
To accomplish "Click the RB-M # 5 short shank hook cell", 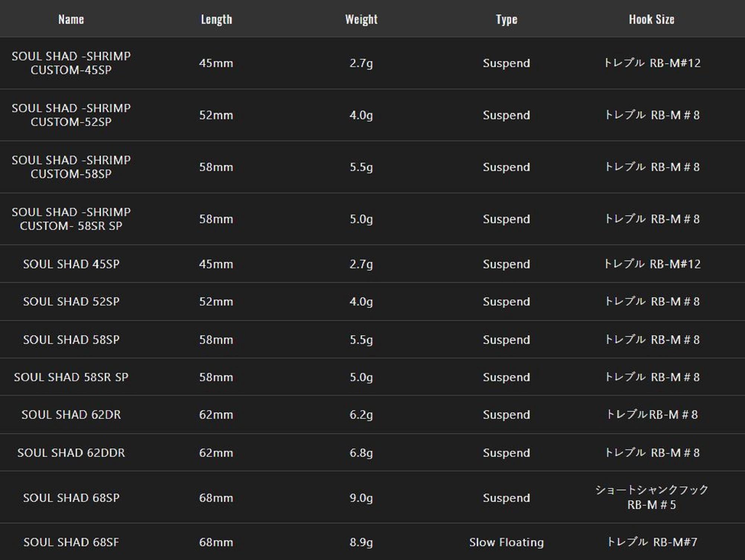I will coord(652,497).
